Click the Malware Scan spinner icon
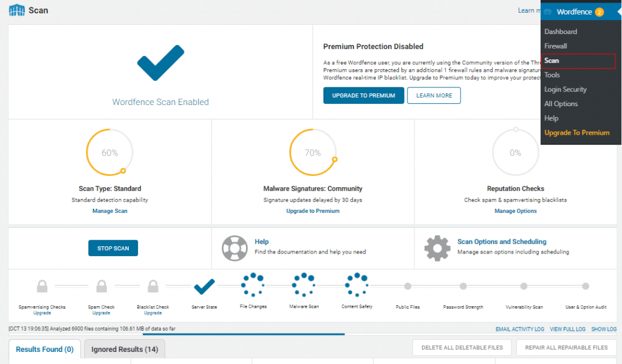622x364 pixels. pos(304,285)
